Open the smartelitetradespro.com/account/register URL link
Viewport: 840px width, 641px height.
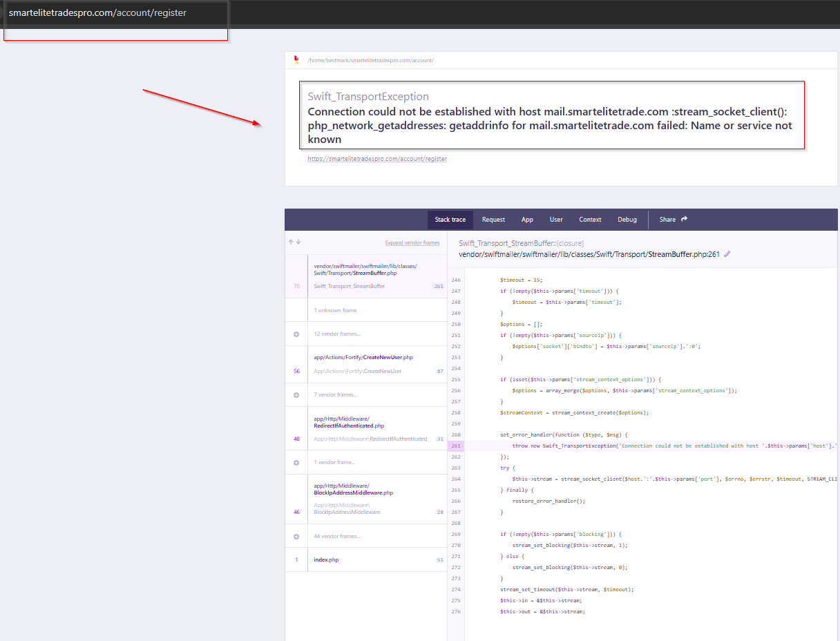pos(377,159)
